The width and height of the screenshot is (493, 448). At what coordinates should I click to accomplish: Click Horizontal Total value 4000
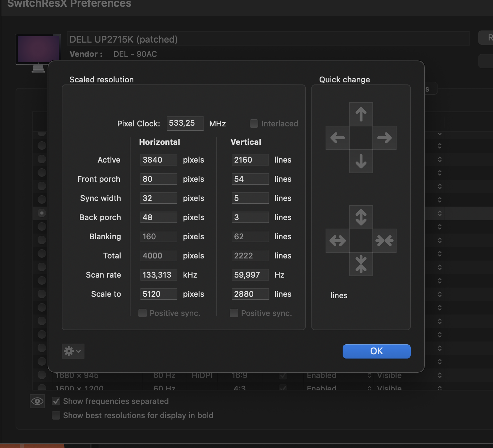(159, 256)
